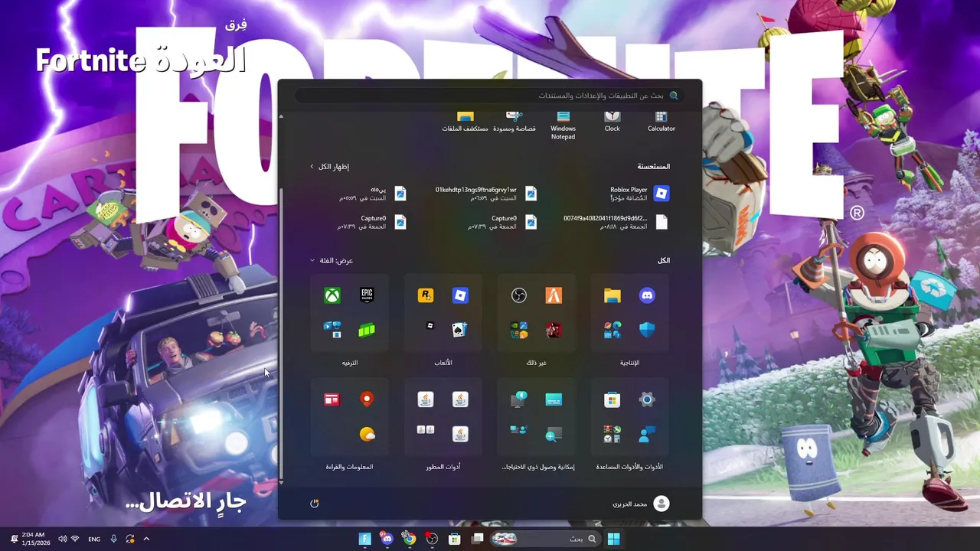Click the microphone tray icon

[113, 539]
